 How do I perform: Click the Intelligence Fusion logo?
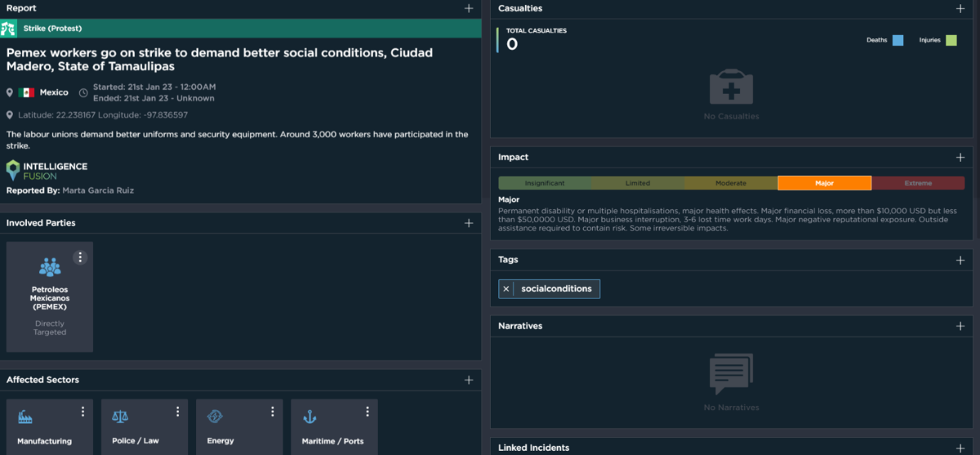[47, 171]
